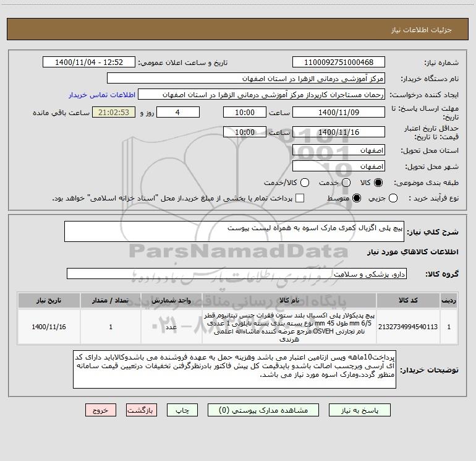This screenshot has width=476, height=461.
Task: Click the quantity cell showing 1
Action: point(111,327)
